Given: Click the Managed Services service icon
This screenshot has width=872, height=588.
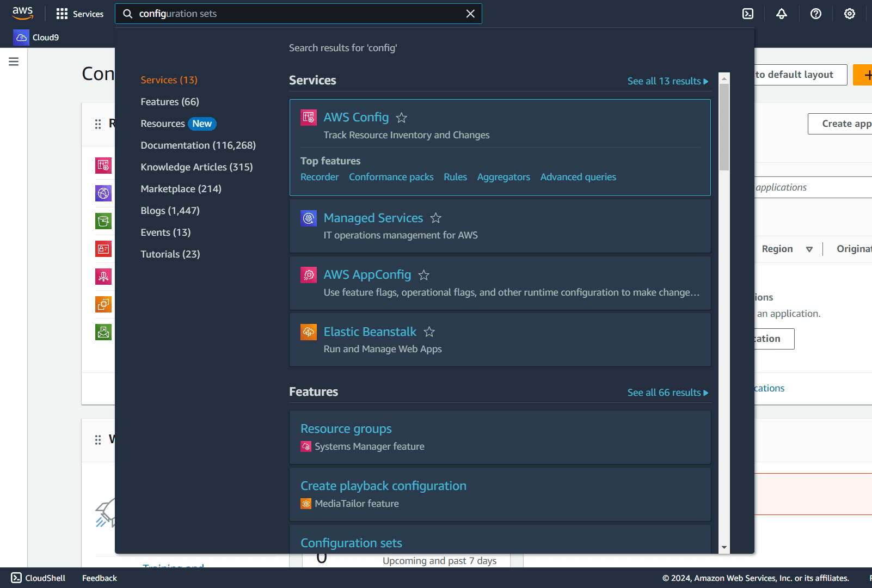Looking at the screenshot, I should 309,218.
